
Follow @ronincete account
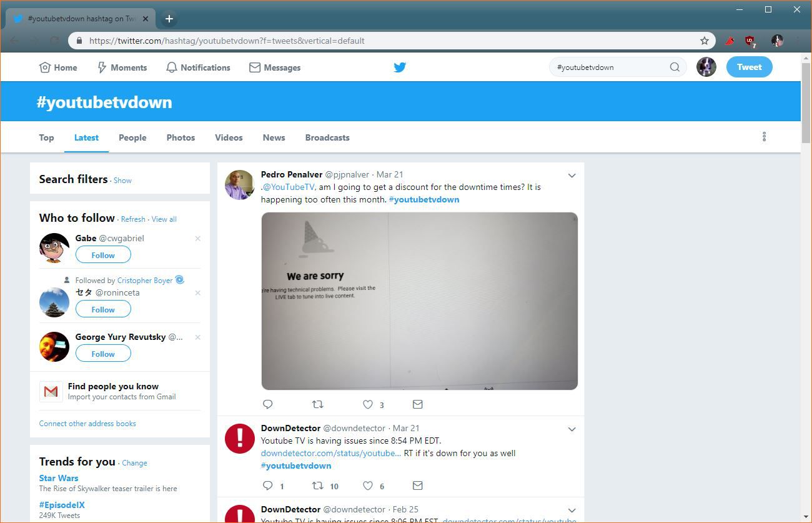(x=103, y=309)
